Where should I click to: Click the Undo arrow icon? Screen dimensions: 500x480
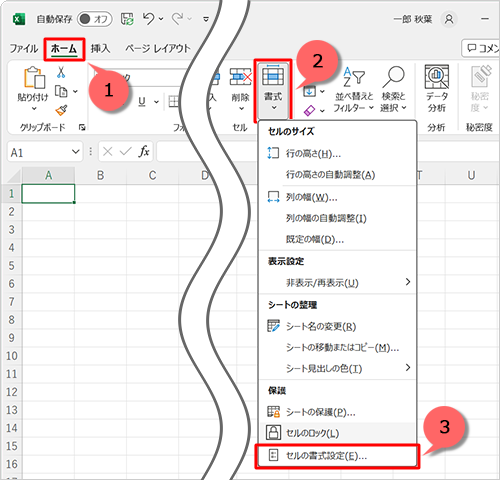(148, 19)
